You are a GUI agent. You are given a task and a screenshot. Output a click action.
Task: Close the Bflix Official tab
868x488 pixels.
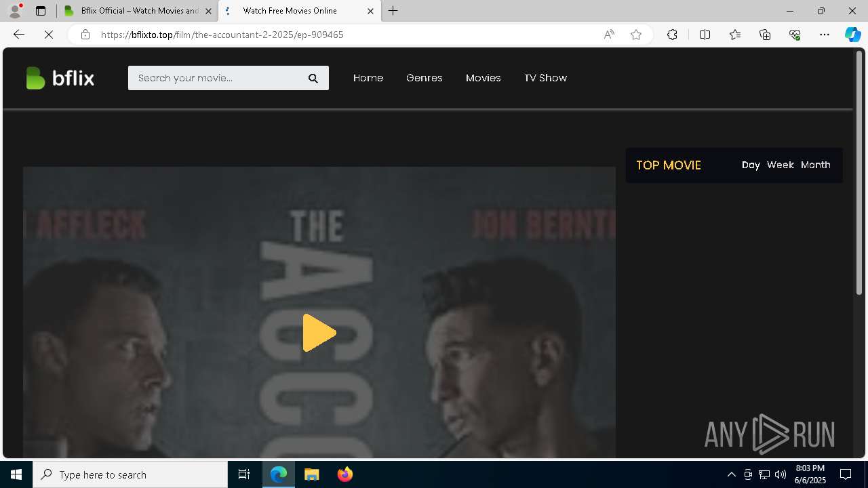[x=208, y=11]
